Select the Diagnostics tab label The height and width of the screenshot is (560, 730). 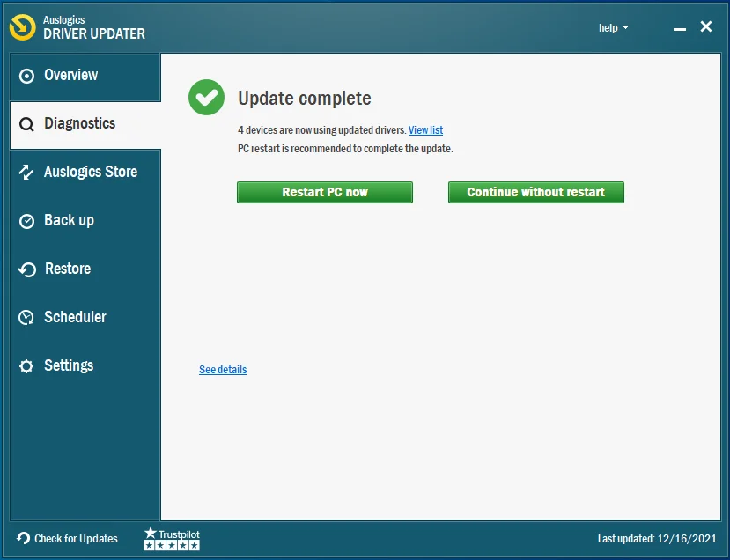click(x=79, y=123)
